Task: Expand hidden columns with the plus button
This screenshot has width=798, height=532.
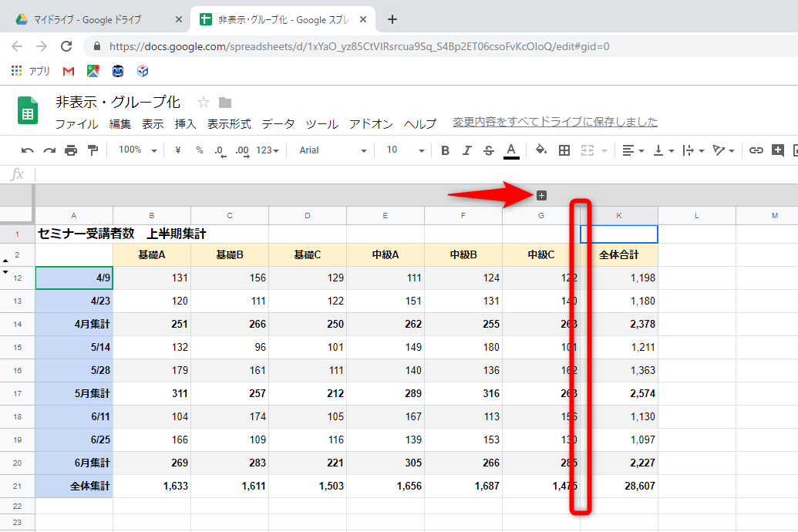Action: [x=541, y=195]
